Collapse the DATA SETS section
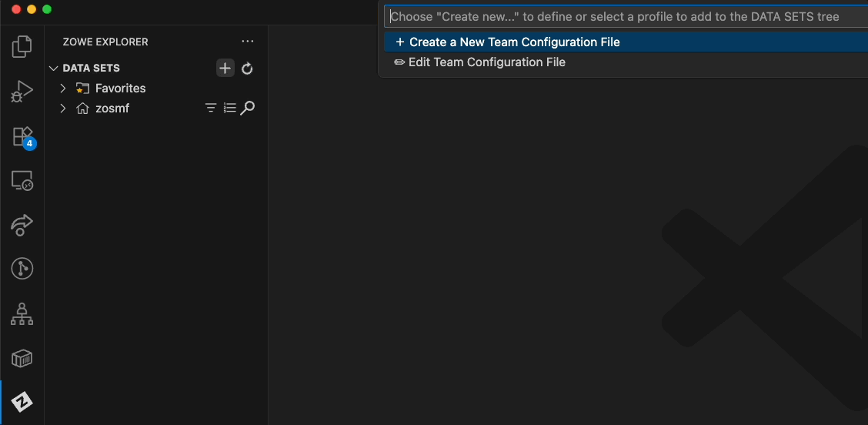868x425 pixels. (x=54, y=69)
